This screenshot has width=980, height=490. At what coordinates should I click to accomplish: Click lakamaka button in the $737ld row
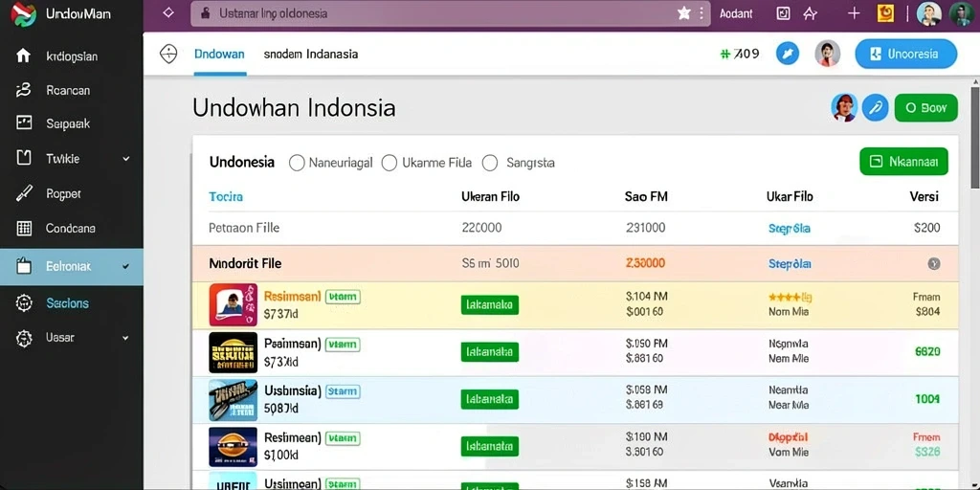tap(489, 304)
